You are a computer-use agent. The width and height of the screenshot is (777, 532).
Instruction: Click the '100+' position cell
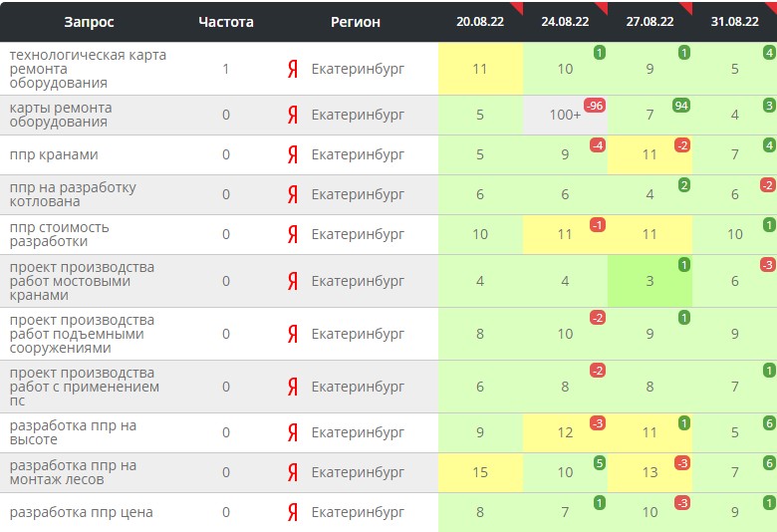565,115
